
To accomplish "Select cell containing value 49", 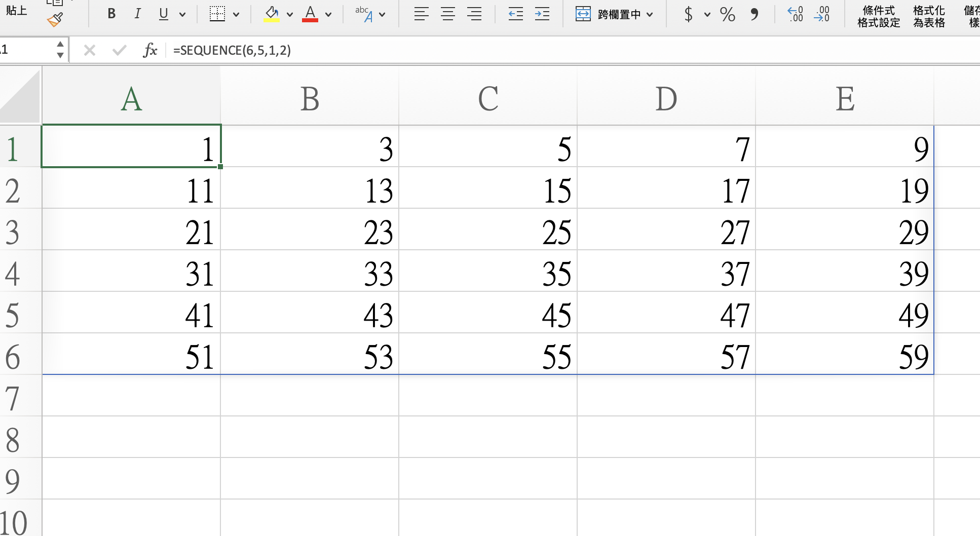I will coord(845,313).
